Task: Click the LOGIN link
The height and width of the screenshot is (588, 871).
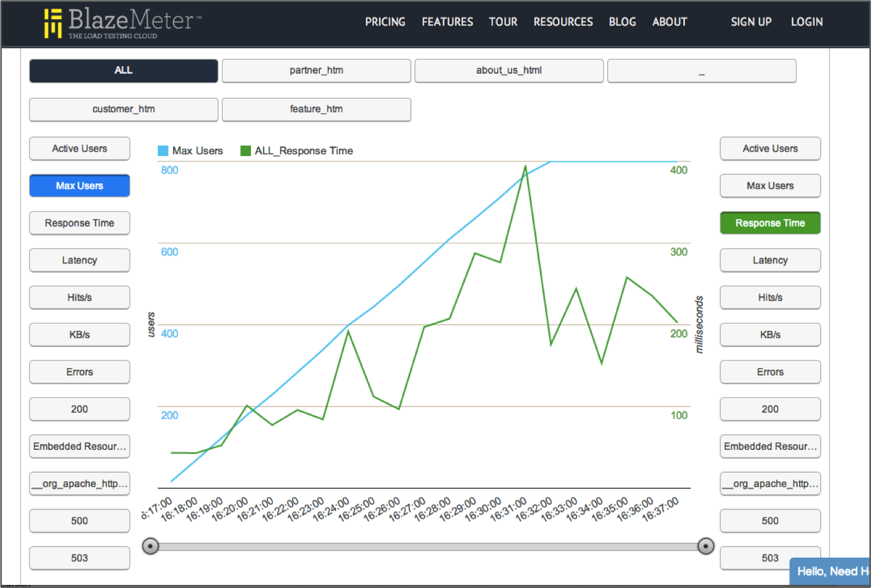Action: pos(807,22)
